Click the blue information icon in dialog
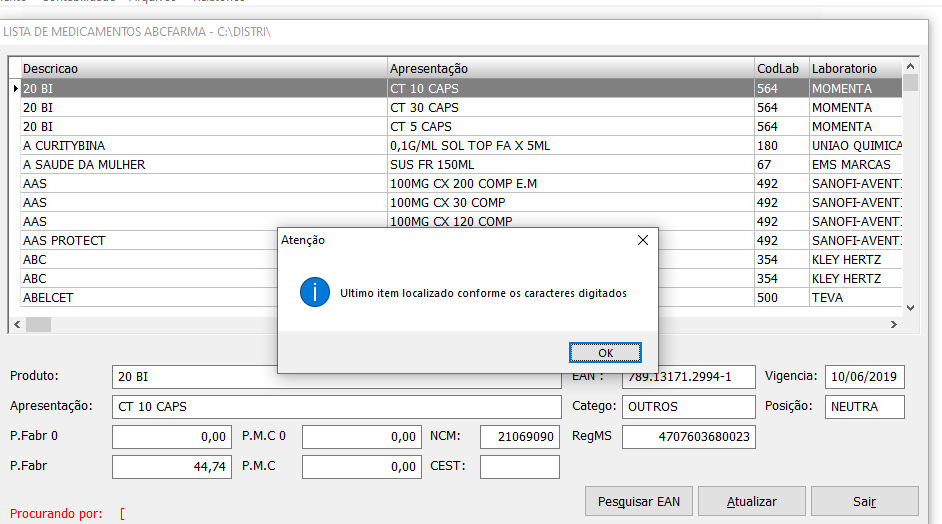 [x=315, y=293]
